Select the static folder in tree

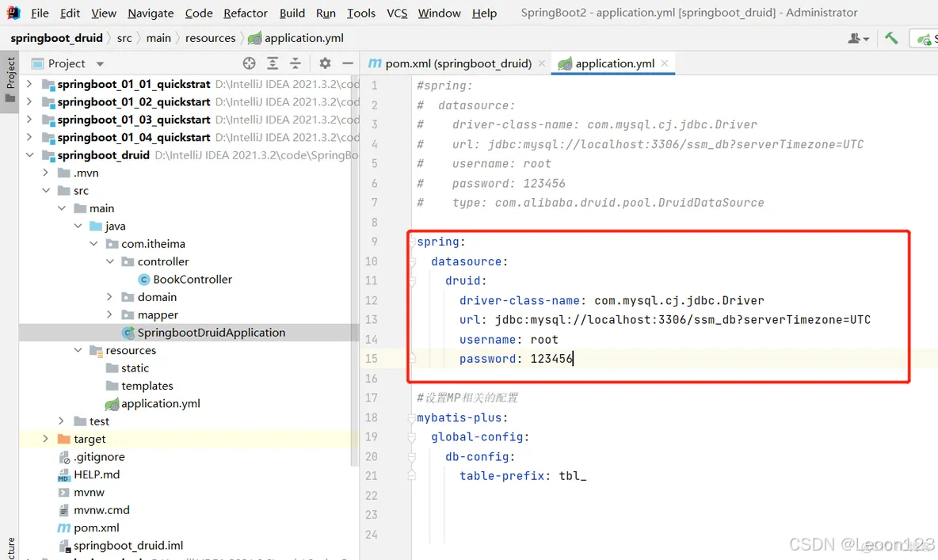pos(135,368)
